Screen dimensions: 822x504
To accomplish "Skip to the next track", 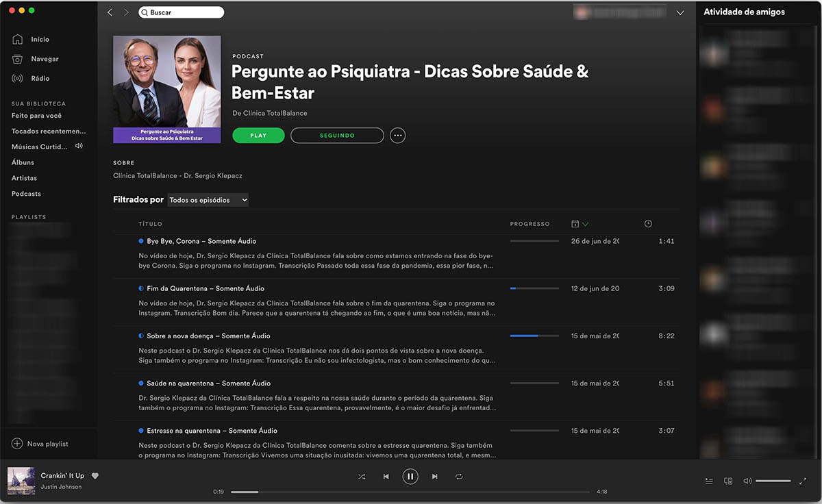I will pyautogui.click(x=434, y=477).
